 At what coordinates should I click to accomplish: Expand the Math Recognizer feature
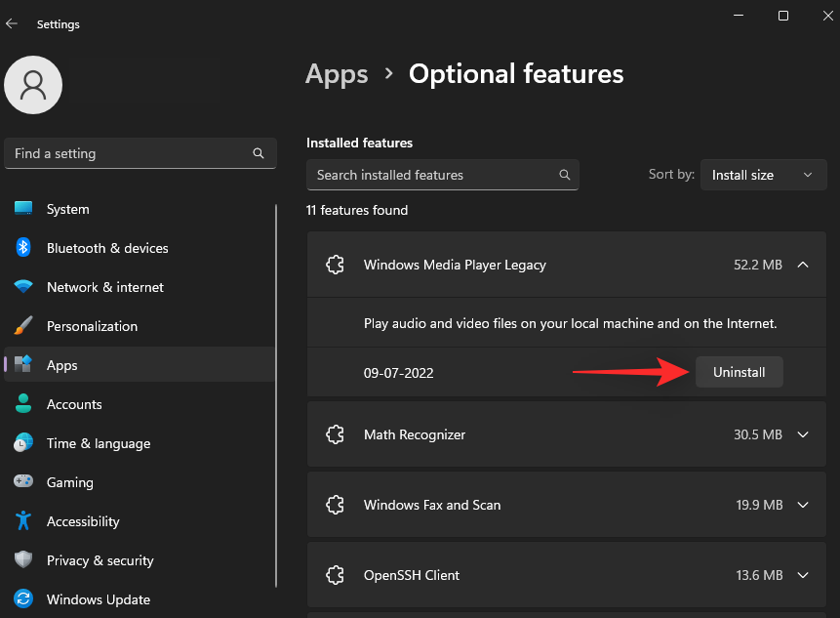pos(803,434)
